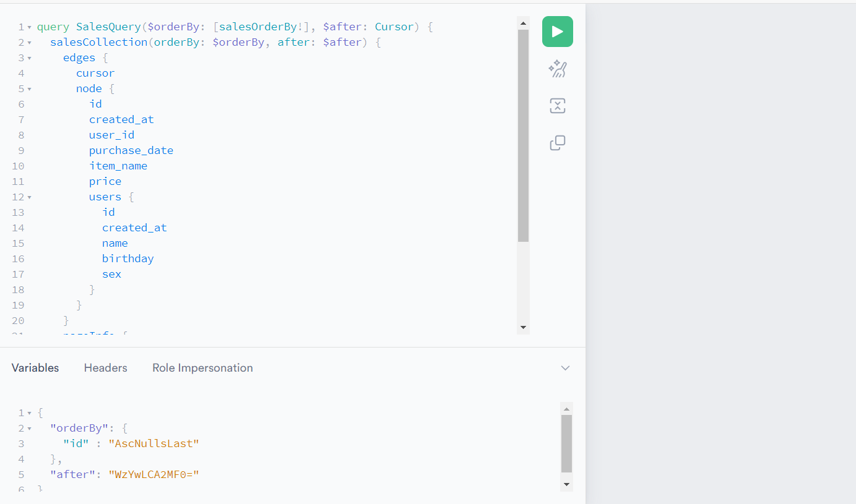856x504 pixels.
Task: Fold the users block on line 12
Action: (x=29, y=197)
